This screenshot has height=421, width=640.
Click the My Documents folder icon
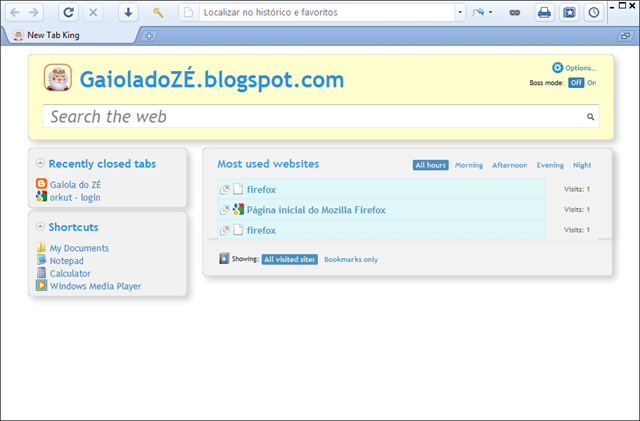41,247
